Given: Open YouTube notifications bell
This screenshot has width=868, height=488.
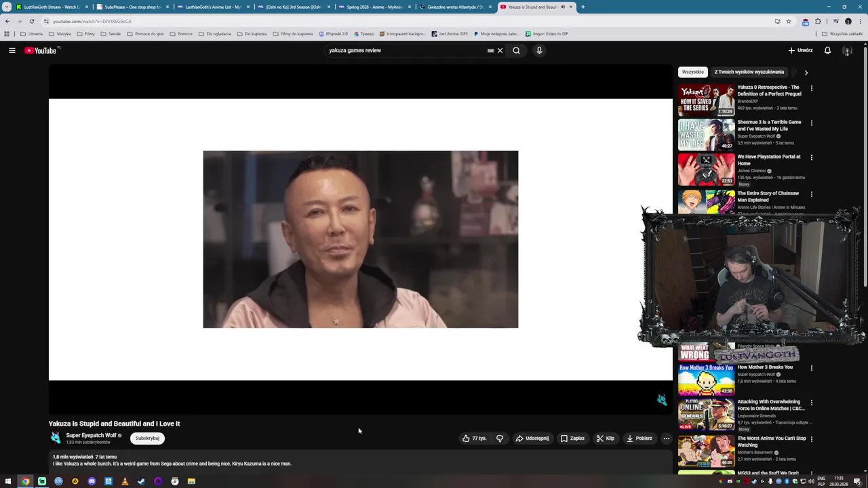Looking at the screenshot, I should tap(827, 50).
